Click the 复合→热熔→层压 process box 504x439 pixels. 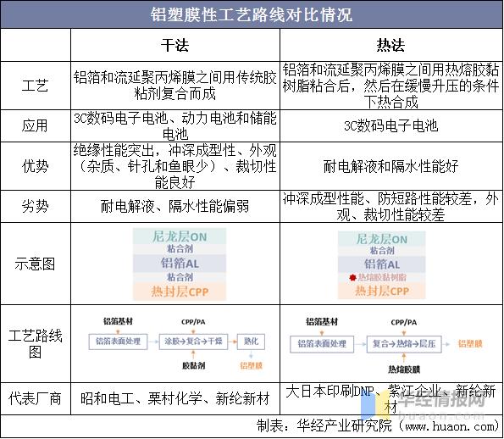click(404, 344)
